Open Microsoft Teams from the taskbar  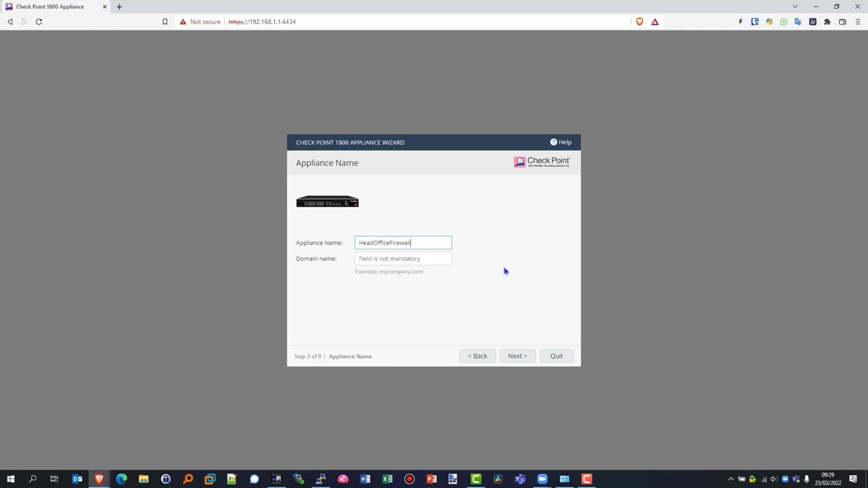[520, 479]
